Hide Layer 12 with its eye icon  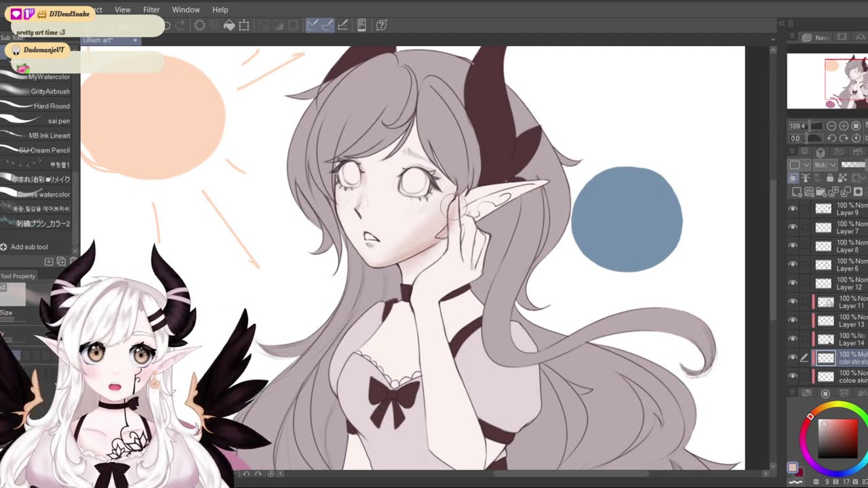coord(793,283)
